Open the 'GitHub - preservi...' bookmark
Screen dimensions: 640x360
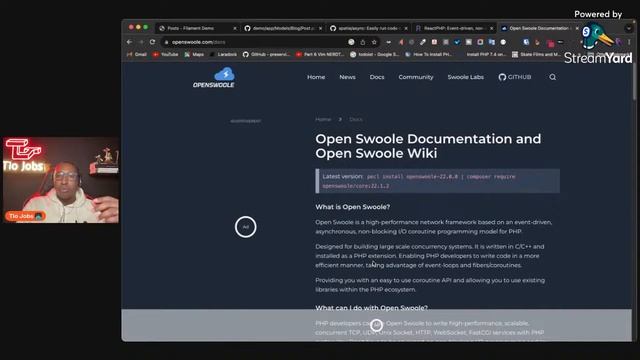coord(266,54)
